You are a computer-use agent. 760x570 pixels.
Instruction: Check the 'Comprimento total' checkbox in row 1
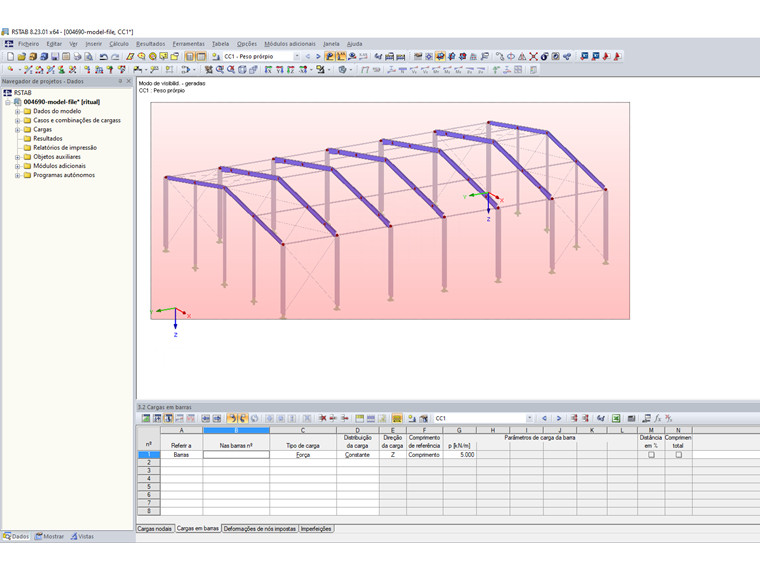pos(679,455)
